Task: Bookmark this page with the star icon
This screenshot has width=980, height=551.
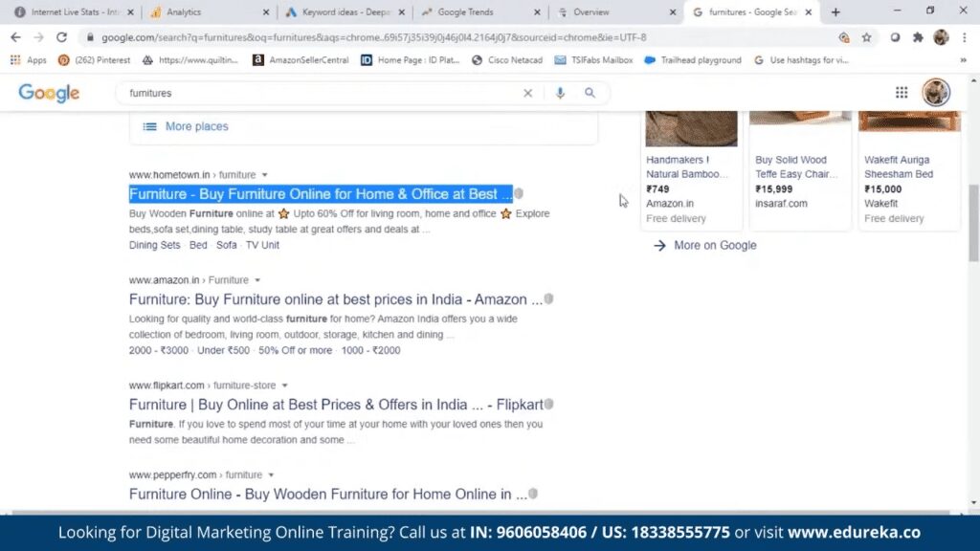Action: coord(866,37)
